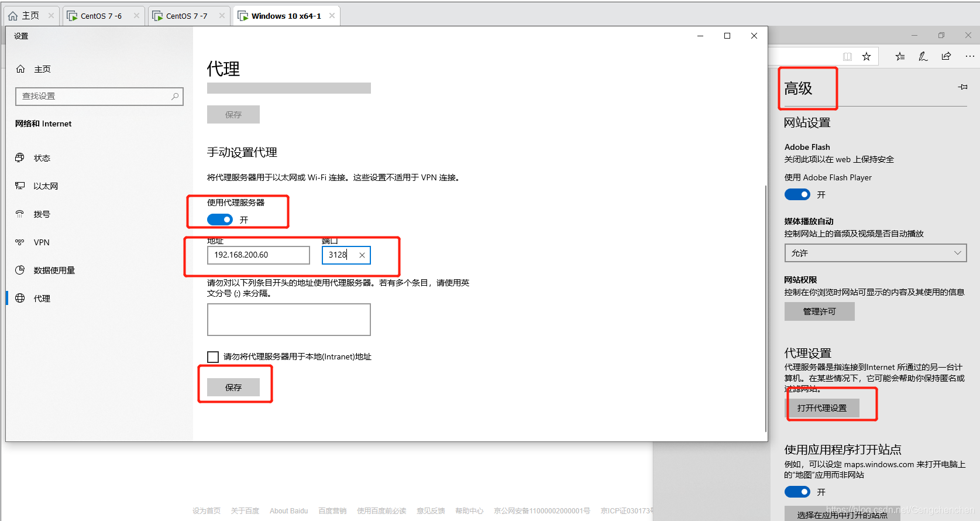
Task: Open the favorites hub icon in Edge
Action: (900, 57)
